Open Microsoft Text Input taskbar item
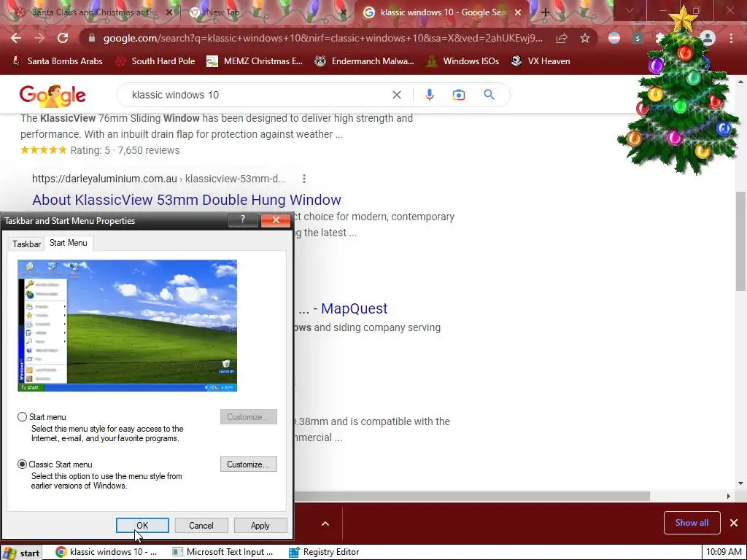This screenshot has width=747, height=560. [223, 552]
